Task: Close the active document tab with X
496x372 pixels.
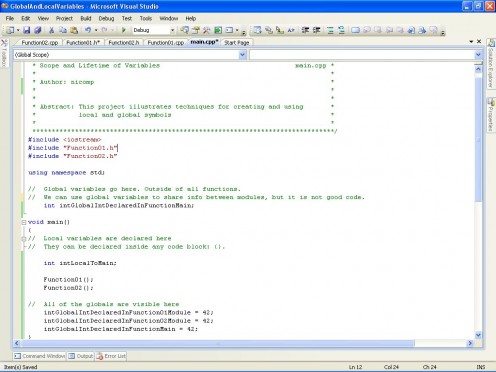Action: coord(479,42)
